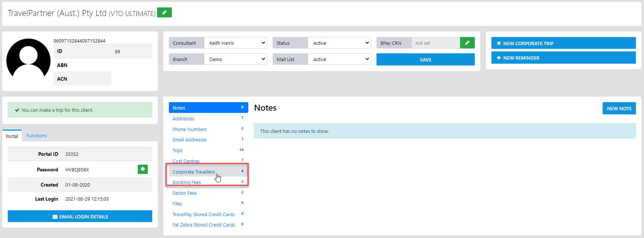Click the Last Login value 2021-06-29 12:15:03
This screenshot has height=238, width=644.
click(87, 199)
